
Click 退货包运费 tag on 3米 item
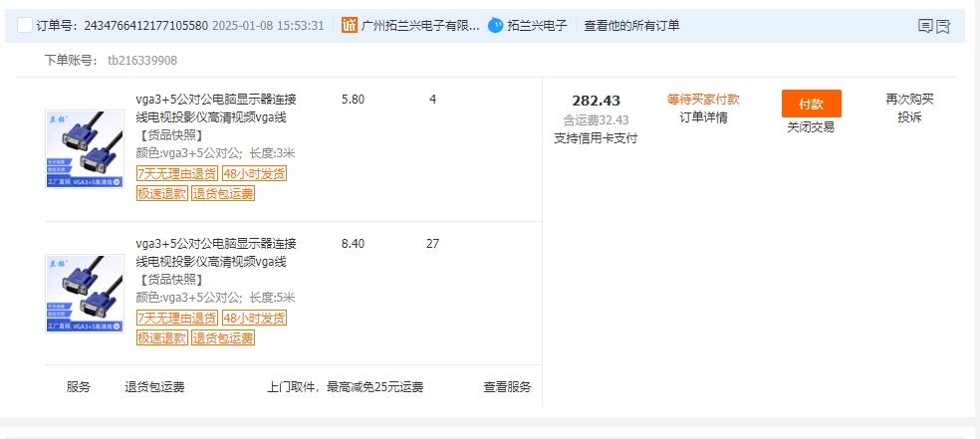pyautogui.click(x=223, y=193)
